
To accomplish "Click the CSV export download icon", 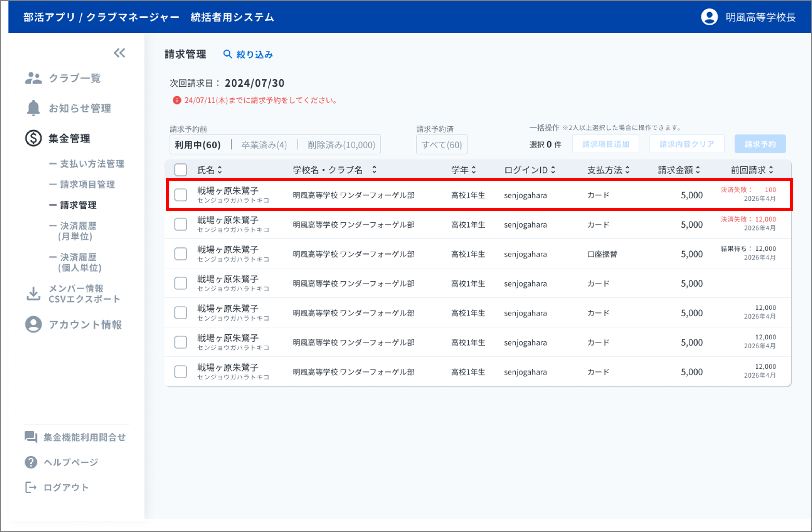I will coord(33,294).
